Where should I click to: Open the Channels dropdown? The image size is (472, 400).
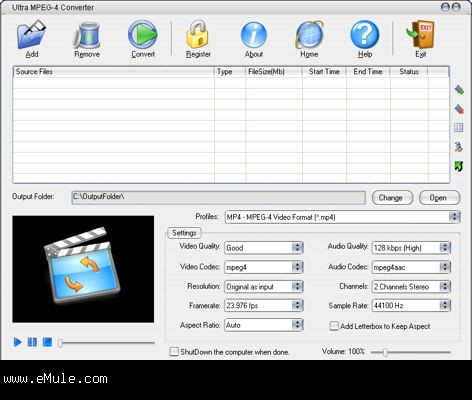(411, 286)
